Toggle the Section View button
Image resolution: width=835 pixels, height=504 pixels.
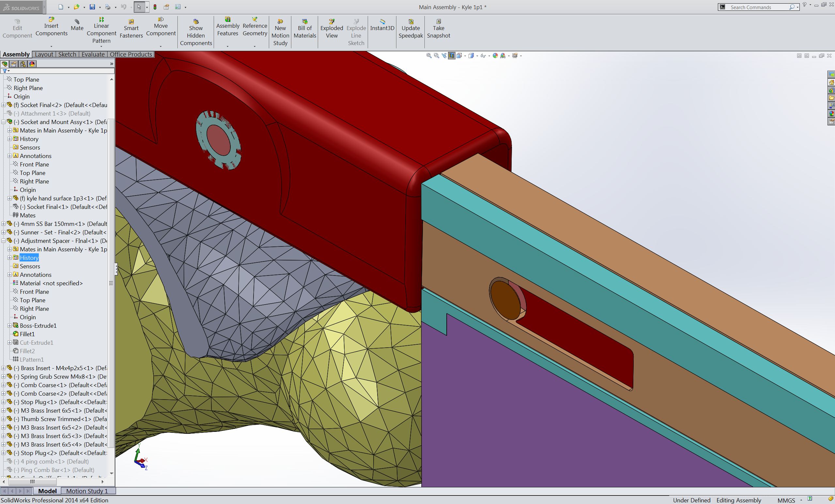452,55
